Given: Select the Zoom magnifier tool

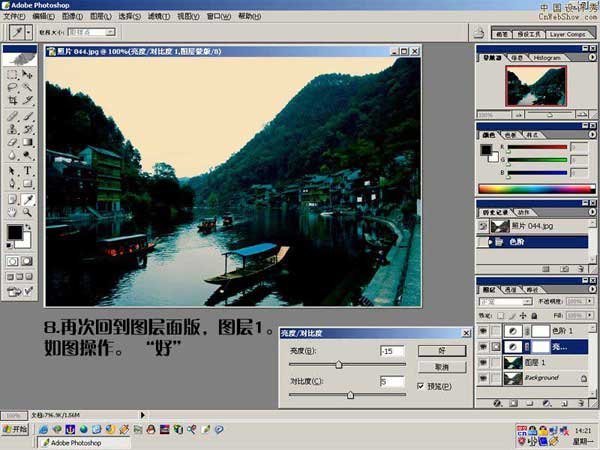Looking at the screenshot, I should point(27,212).
